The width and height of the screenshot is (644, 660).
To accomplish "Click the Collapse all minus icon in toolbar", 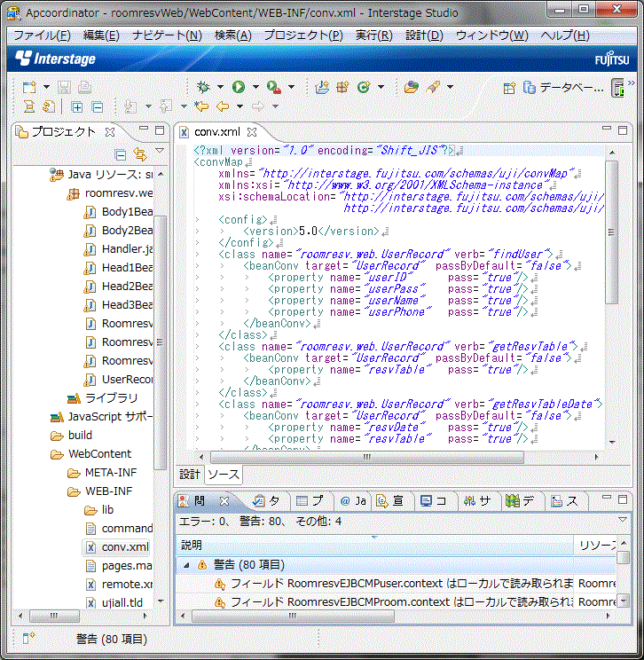I will (x=98, y=107).
